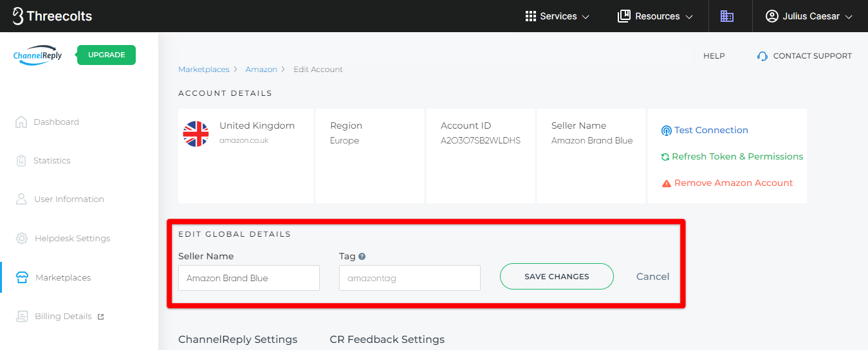Click the Test Connection signal icon
Image resolution: width=868 pixels, height=350 pixels.
(667, 131)
